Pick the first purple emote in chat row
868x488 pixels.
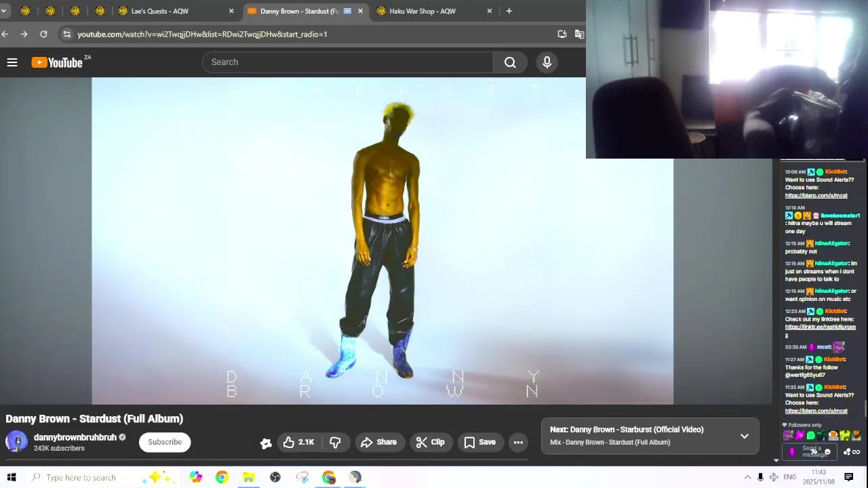[789, 436]
